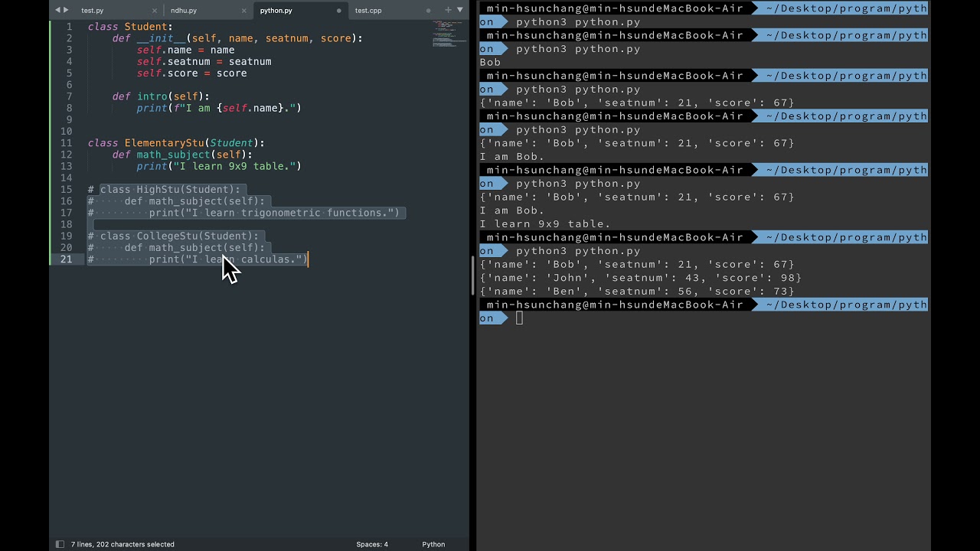Click the terminal cursor at last prompt
The height and width of the screenshot is (551, 980).
point(519,318)
